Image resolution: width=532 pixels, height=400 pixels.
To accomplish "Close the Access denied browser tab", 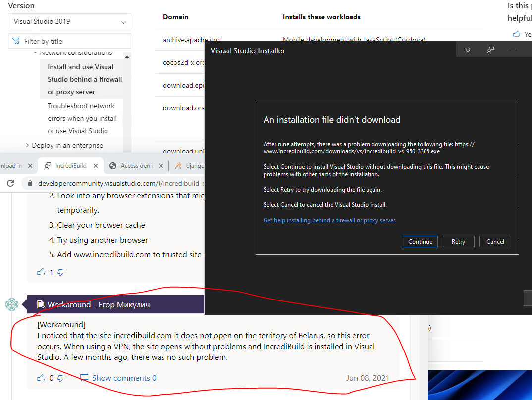I will [161, 166].
